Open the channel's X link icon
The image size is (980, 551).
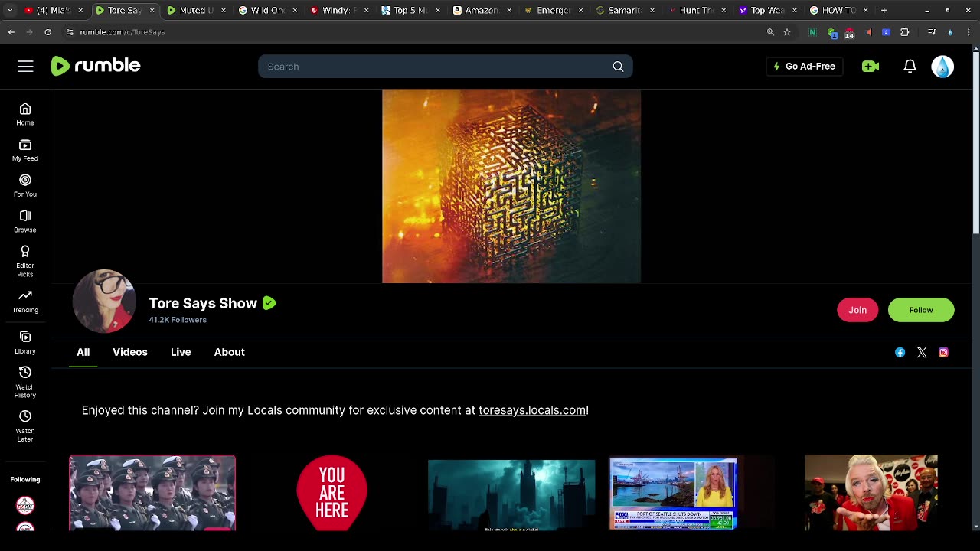click(x=922, y=352)
